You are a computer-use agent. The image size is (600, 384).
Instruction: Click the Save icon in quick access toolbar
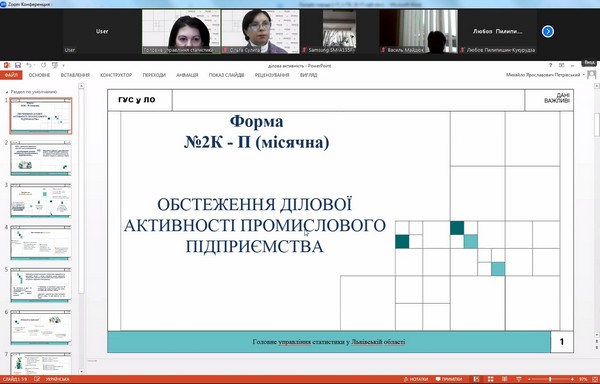[18, 65]
